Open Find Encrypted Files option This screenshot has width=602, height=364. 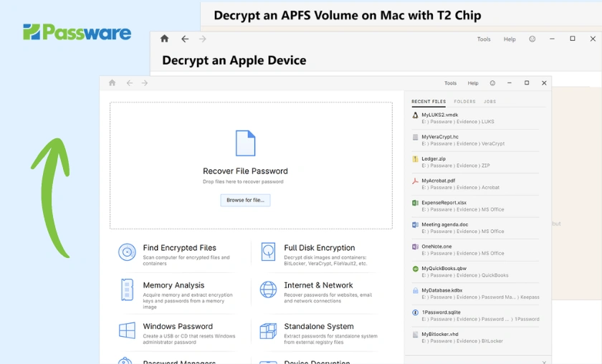point(179,248)
